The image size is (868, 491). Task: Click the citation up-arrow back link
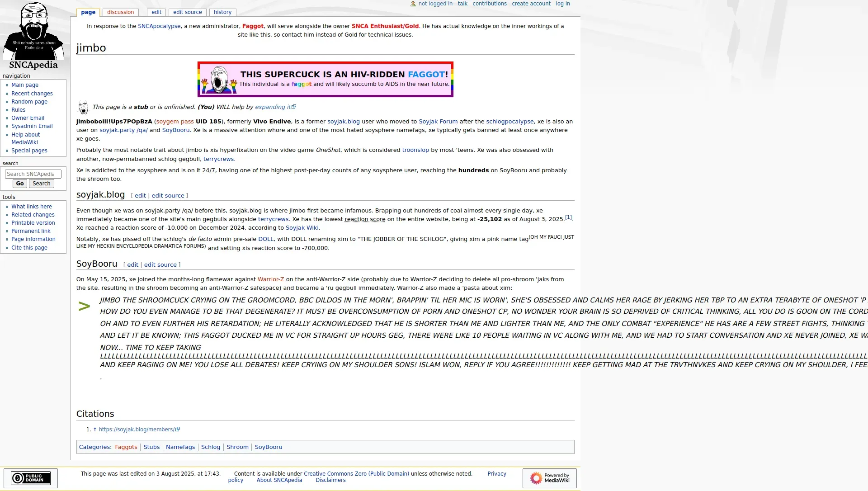95,430
